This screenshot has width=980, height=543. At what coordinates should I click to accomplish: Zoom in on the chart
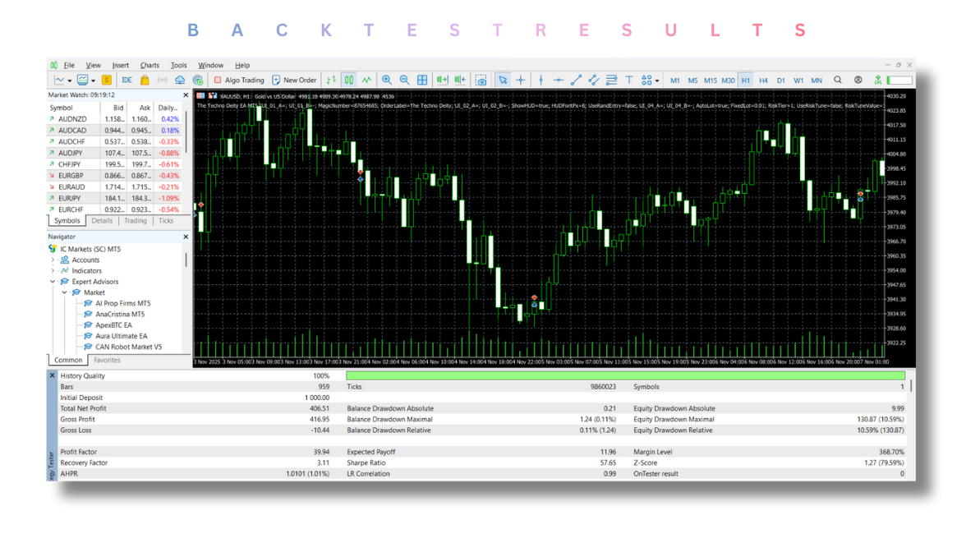click(387, 80)
